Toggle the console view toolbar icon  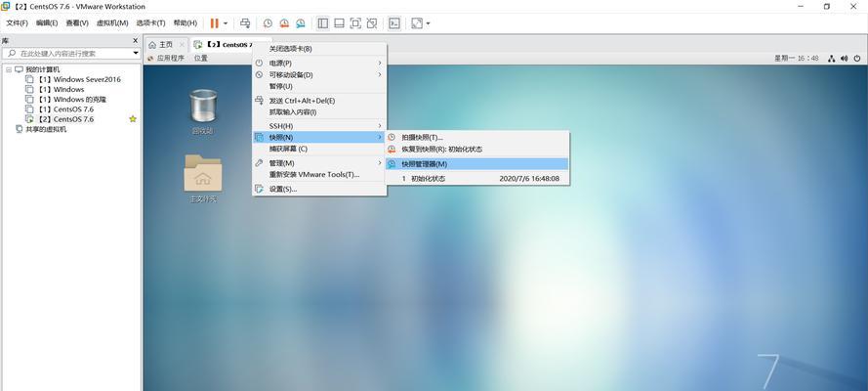[x=394, y=23]
